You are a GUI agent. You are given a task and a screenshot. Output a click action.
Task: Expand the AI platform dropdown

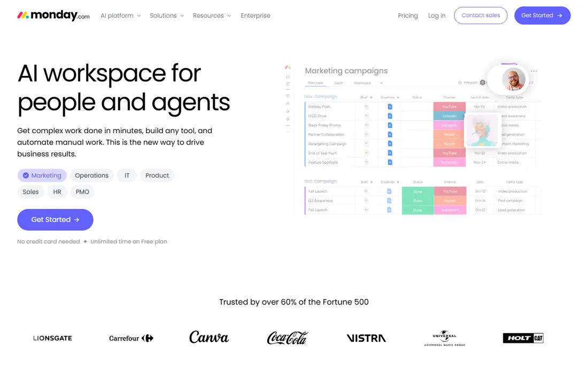121,16
